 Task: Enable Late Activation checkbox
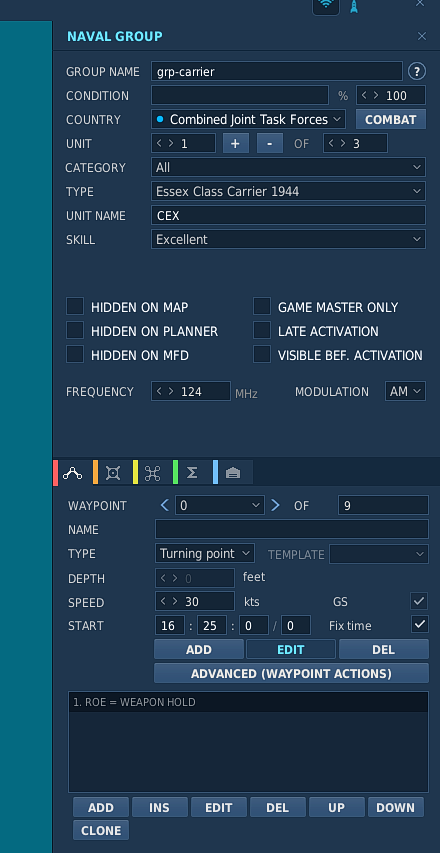[262, 330]
